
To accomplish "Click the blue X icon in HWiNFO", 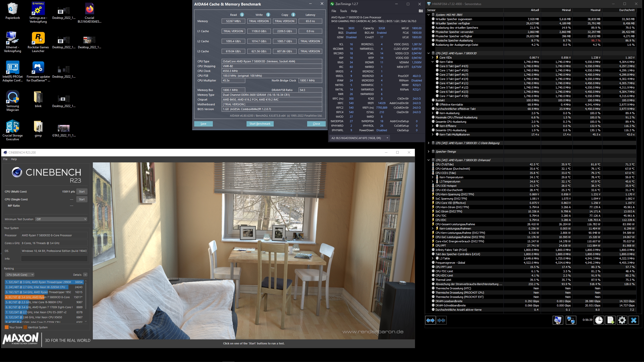I will [x=633, y=320].
